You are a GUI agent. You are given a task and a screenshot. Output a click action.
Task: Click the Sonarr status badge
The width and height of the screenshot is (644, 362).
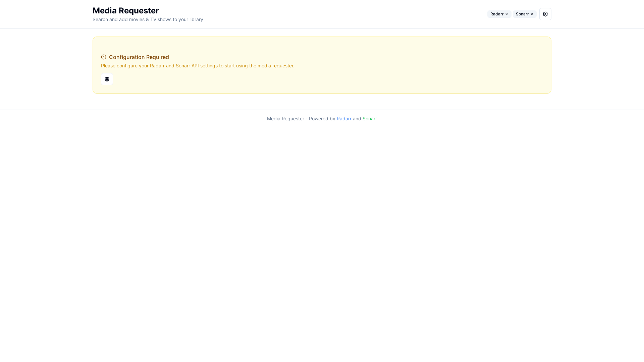525,14
